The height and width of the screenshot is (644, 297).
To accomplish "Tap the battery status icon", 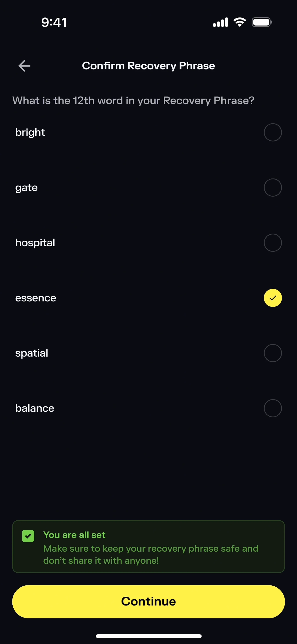I will (x=262, y=22).
